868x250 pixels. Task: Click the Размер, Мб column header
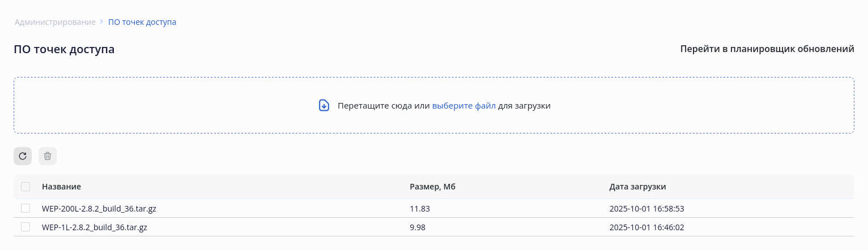pyautogui.click(x=432, y=187)
